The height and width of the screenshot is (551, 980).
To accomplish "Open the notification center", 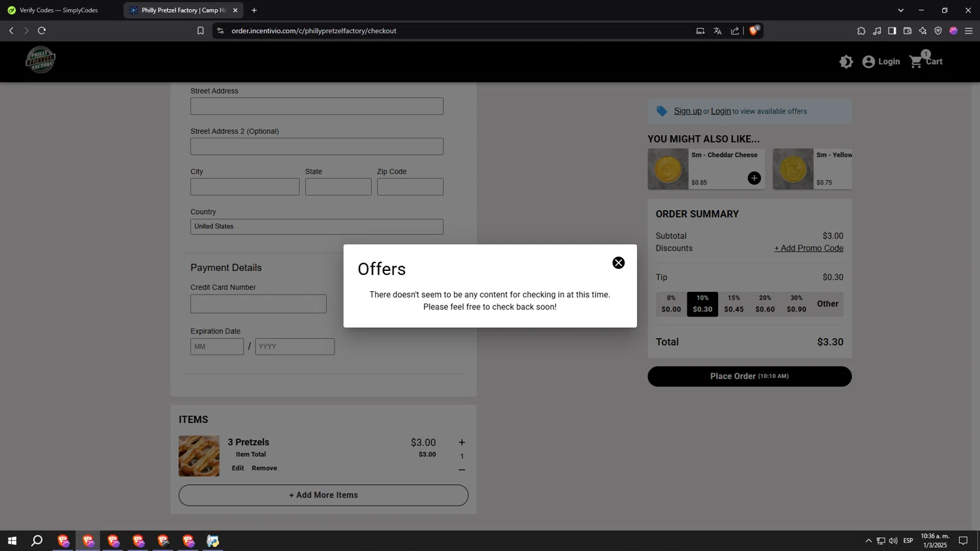I will pos(963,541).
